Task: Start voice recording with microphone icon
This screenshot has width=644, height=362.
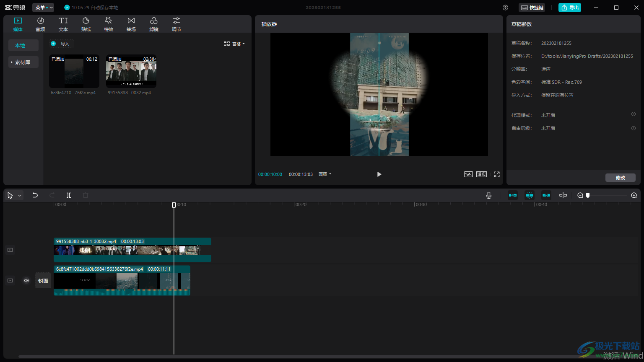Action: [489, 195]
